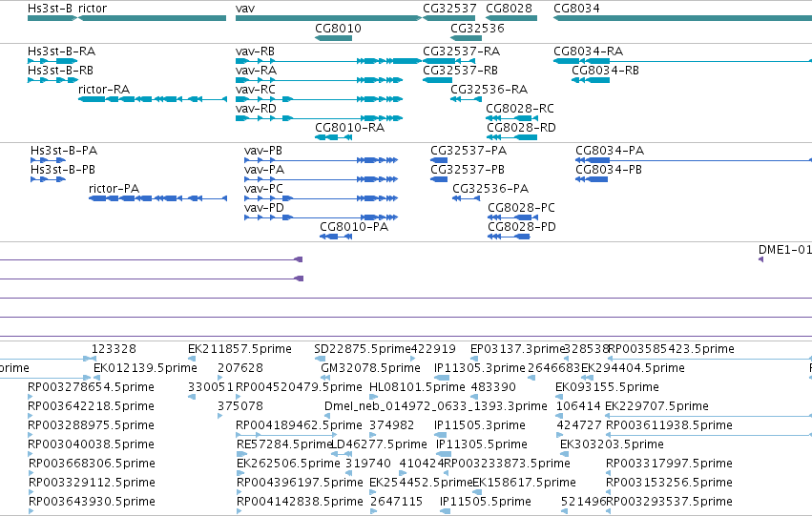Screen dimensions: 812x516
Task: Select the rictor-RA transcript
Action: [x=153, y=99]
